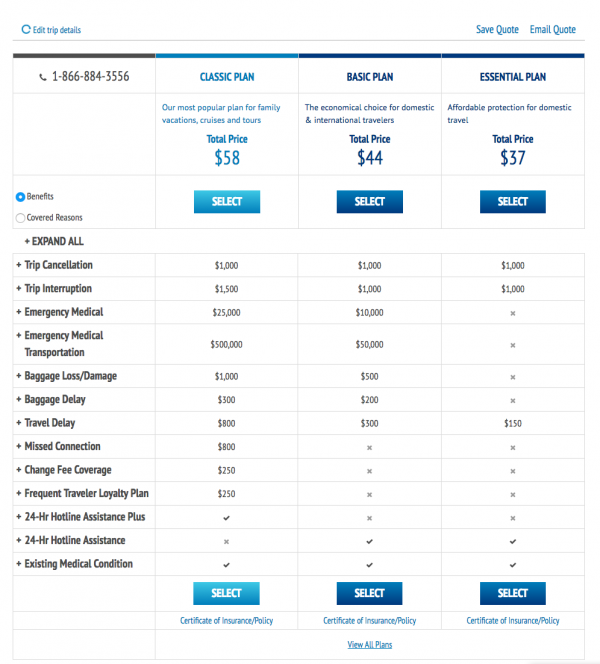The width and height of the screenshot is (600, 664).
Task: Expand all benefit rows with EXPAND ALL
Action: [54, 241]
